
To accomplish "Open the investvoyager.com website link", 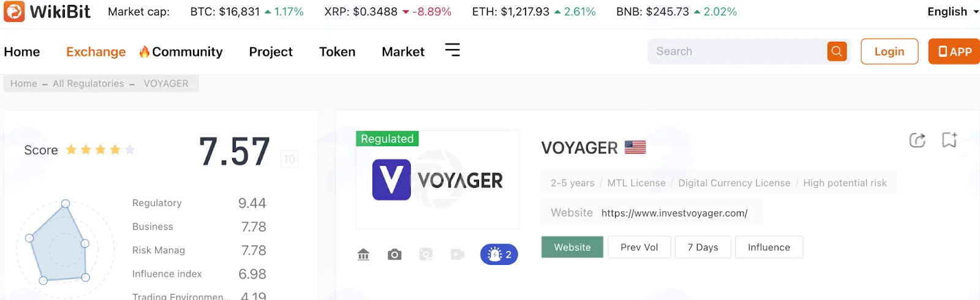I will coord(674,213).
